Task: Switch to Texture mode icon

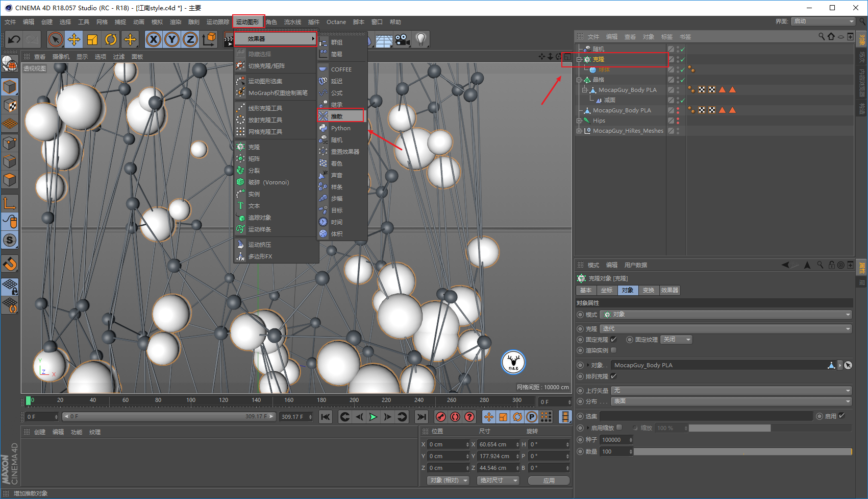Action: (x=10, y=106)
